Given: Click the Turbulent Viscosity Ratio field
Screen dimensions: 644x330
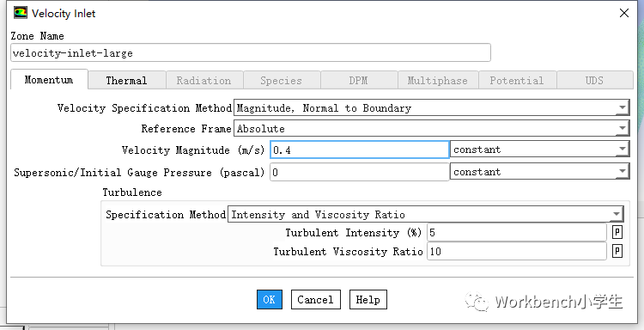Looking at the screenshot, I should (x=517, y=251).
